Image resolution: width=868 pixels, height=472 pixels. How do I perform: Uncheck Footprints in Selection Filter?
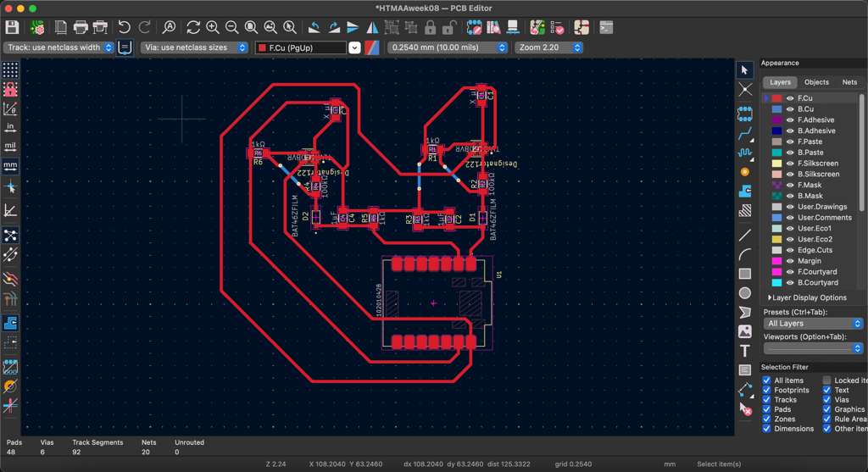tap(767, 391)
